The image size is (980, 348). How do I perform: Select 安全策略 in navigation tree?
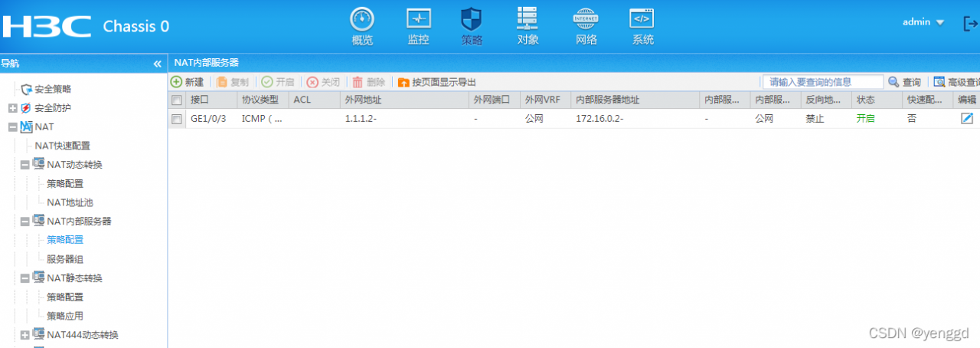pos(53,90)
